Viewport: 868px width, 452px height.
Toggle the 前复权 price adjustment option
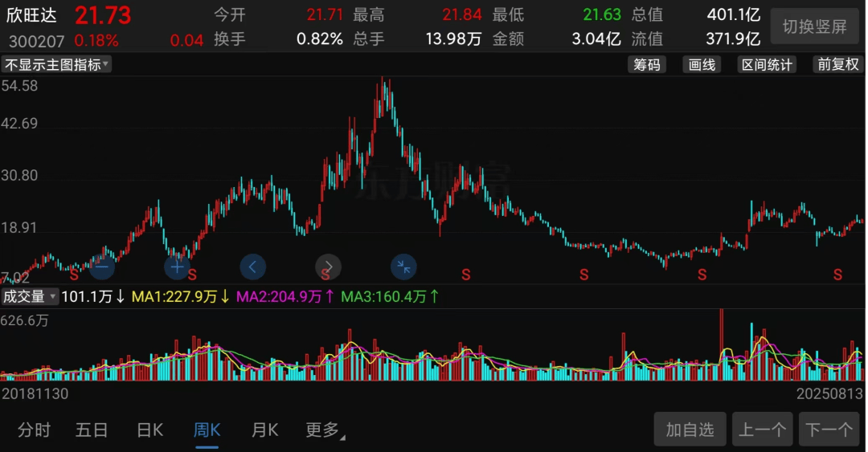coord(838,65)
